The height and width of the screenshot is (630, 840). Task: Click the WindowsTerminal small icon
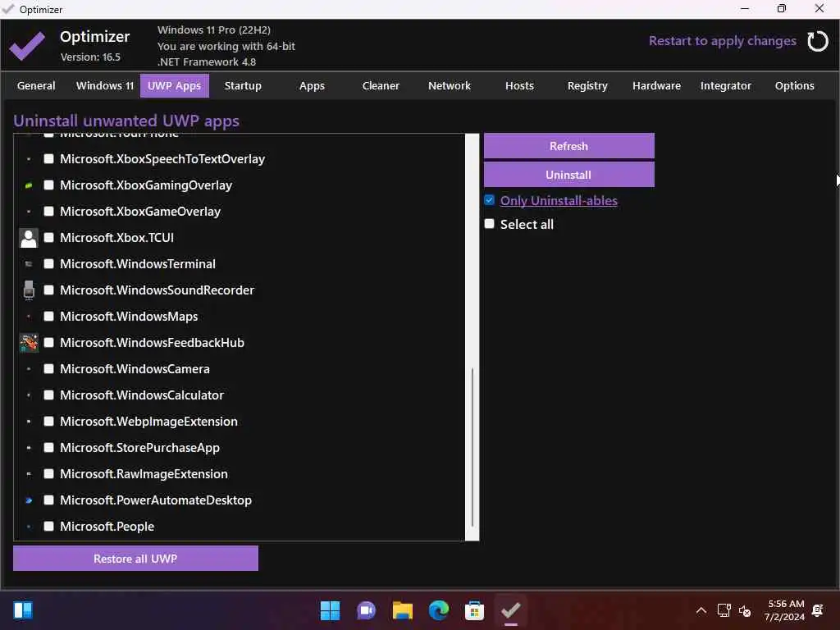coord(29,264)
